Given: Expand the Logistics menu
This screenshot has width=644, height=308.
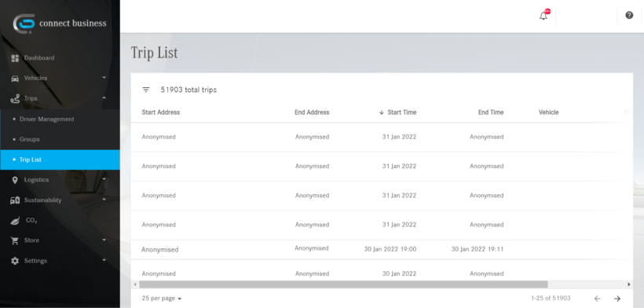Looking at the screenshot, I should point(60,180).
